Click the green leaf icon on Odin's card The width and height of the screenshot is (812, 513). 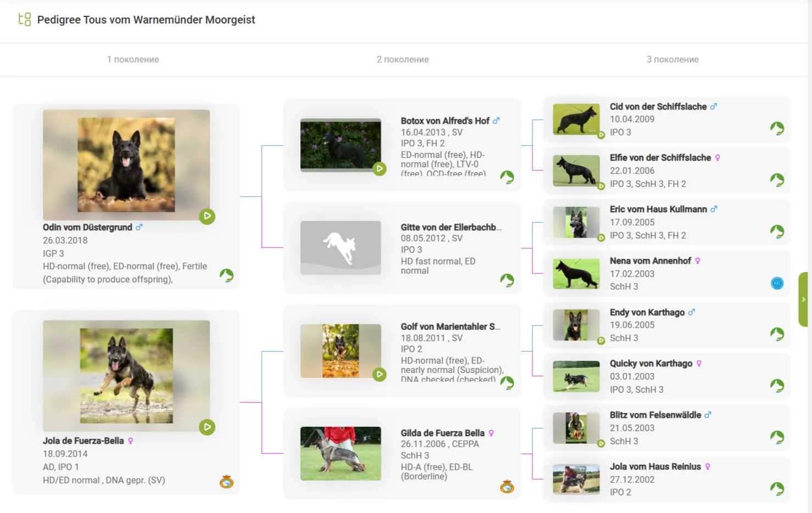click(x=226, y=275)
